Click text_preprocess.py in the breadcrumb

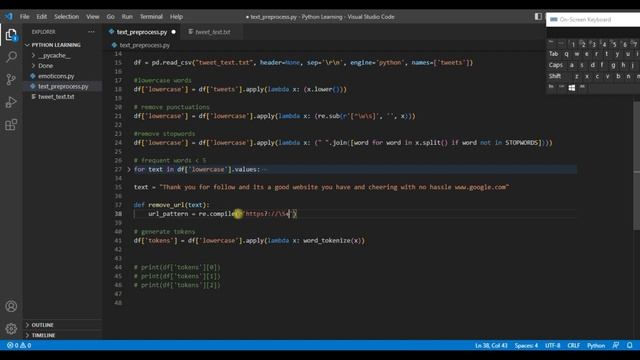[144, 45]
